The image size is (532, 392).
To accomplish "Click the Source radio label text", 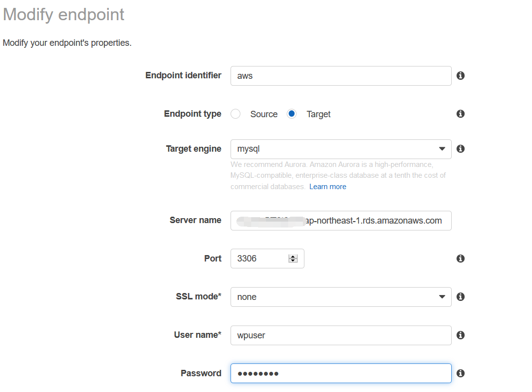I will point(264,114).
